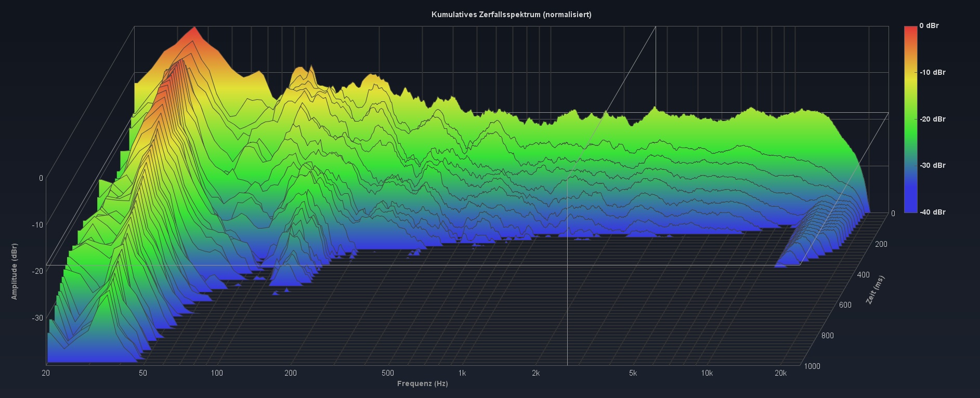Viewport: 980px width, 398px height.
Task: Click the Zeit (ms) axis label
Action: (x=874, y=290)
